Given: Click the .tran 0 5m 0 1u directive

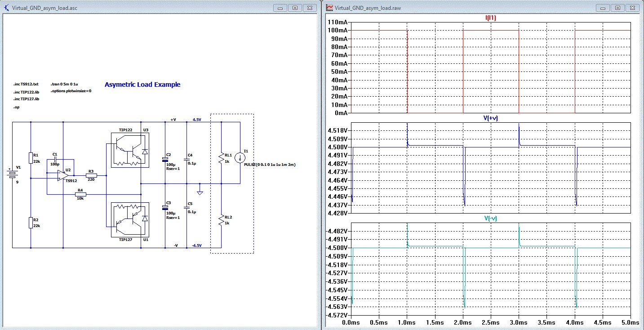Looking at the screenshot, I should tap(65, 84).
